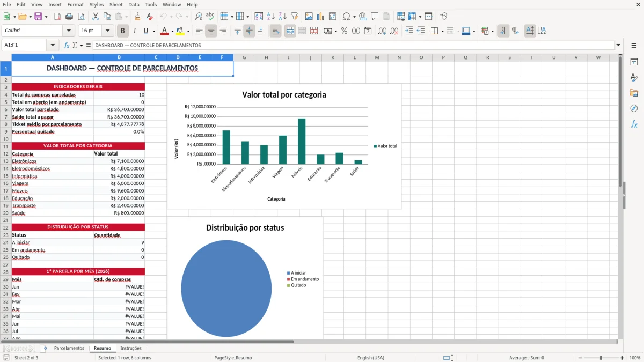Click the Sheet 2 of 3 status
This screenshot has height=362, width=644.
[x=26, y=358]
